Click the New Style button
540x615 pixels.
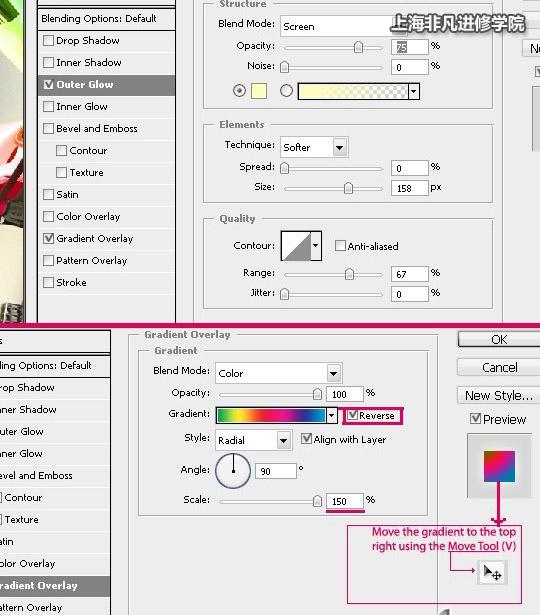pyautogui.click(x=499, y=395)
